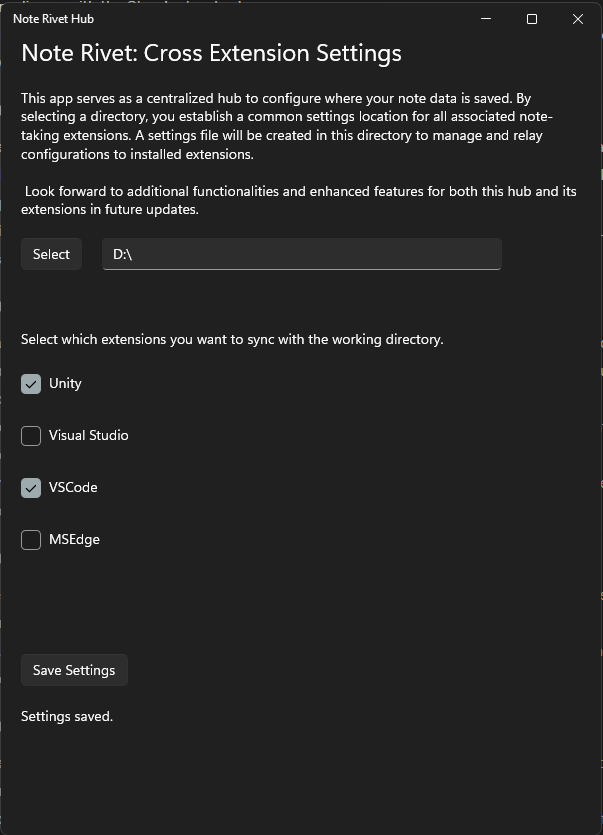Click the Select directory button
This screenshot has width=603, height=835.
pos(51,254)
